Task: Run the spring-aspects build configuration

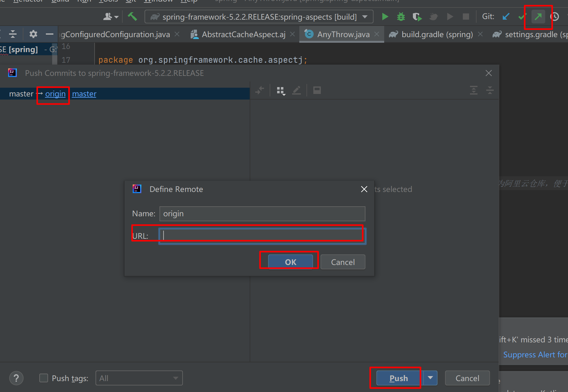Action: point(385,17)
